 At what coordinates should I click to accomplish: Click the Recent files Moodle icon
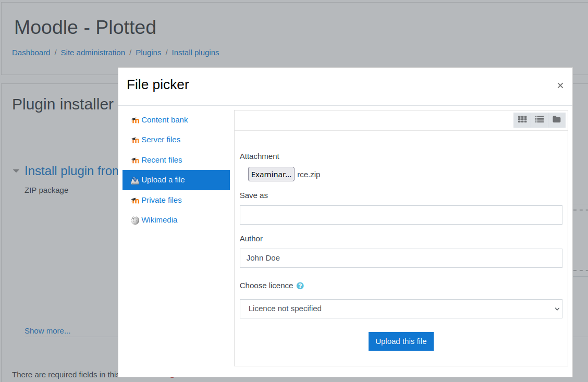[x=135, y=161]
